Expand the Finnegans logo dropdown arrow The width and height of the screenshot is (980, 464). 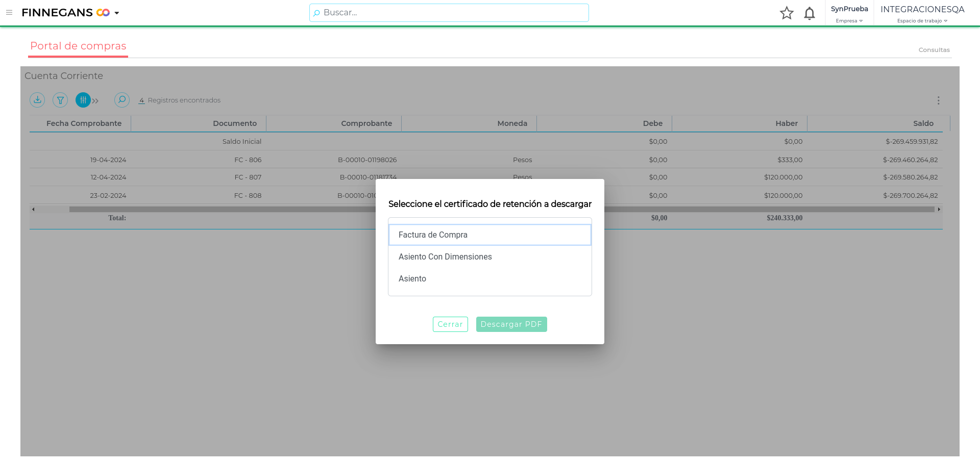[x=117, y=13]
